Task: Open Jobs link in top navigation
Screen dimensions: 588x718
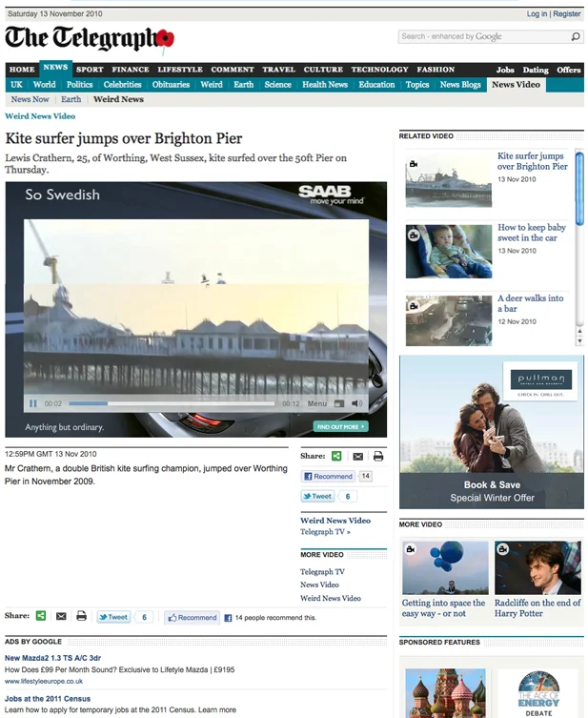Action: click(505, 70)
